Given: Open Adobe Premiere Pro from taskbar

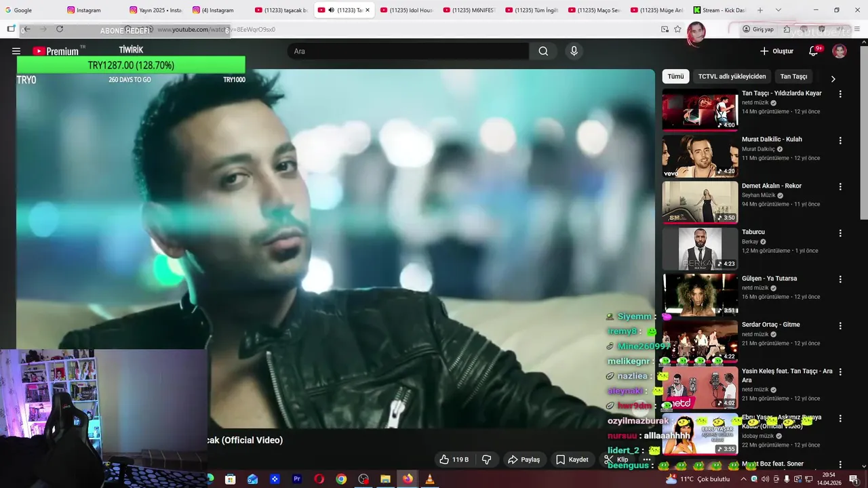Looking at the screenshot, I should point(296,479).
